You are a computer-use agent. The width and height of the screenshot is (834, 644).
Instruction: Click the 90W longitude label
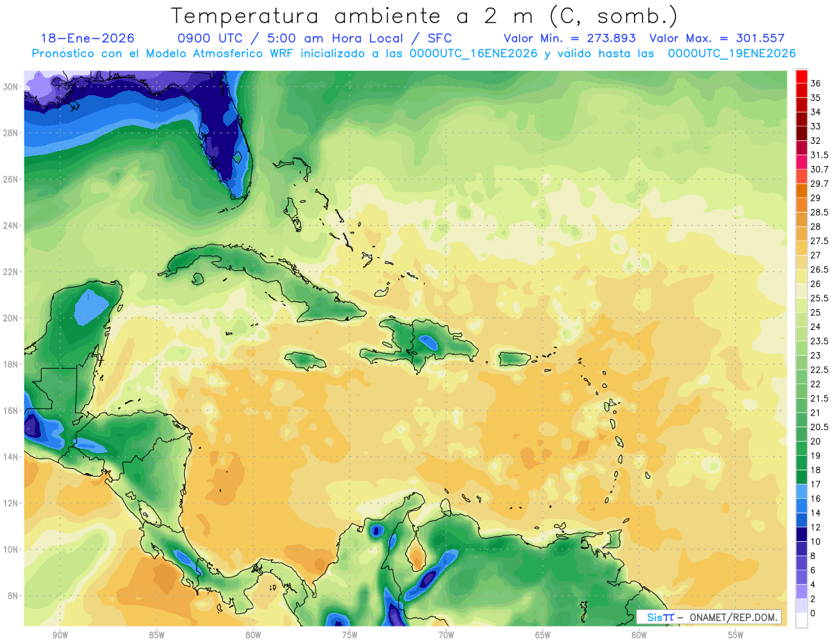60,635
